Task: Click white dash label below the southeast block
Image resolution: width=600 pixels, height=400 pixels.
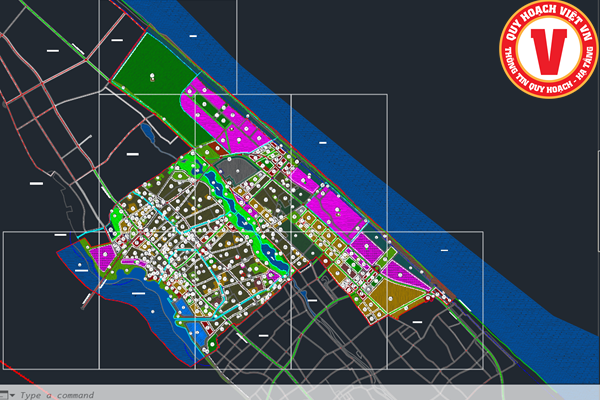Action: point(417,321)
